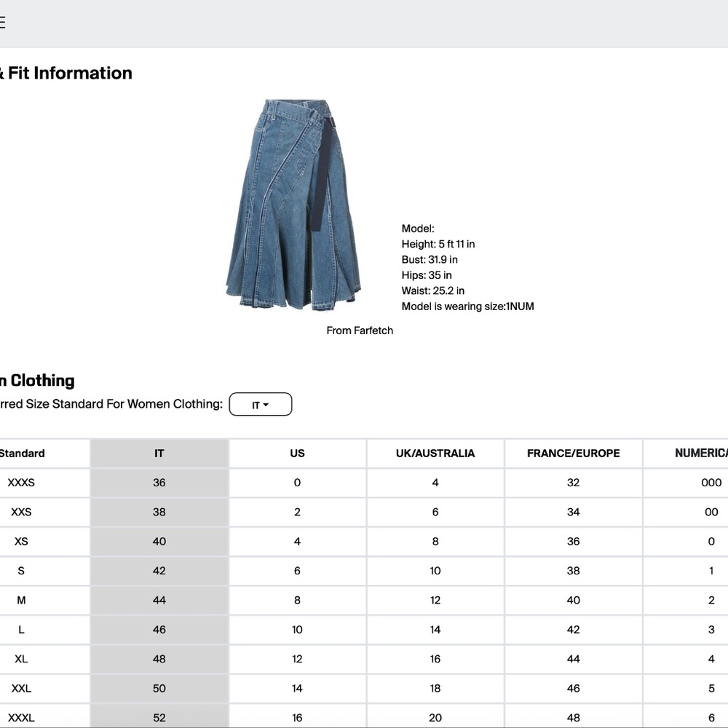Click US size 16 in XXXL row
Screen dimensions: 728x728
tap(297, 716)
